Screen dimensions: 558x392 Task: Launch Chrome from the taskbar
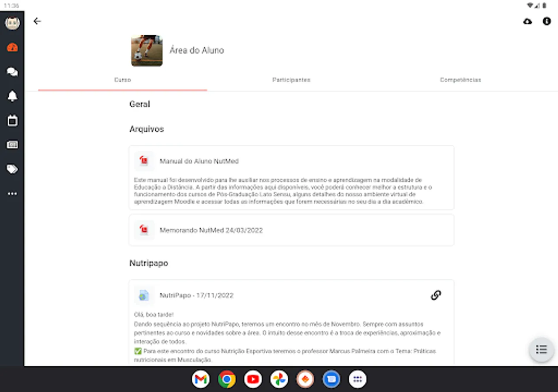(227, 380)
